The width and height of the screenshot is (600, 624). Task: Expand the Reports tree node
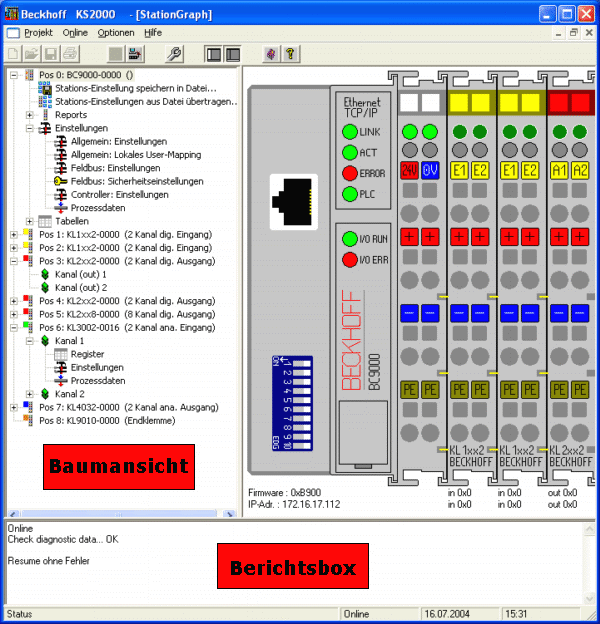29,115
